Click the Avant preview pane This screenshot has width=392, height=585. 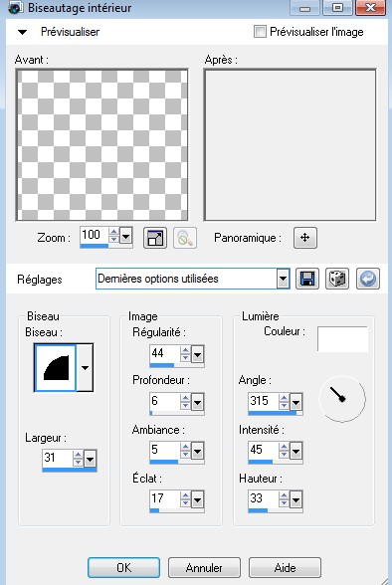click(x=101, y=145)
